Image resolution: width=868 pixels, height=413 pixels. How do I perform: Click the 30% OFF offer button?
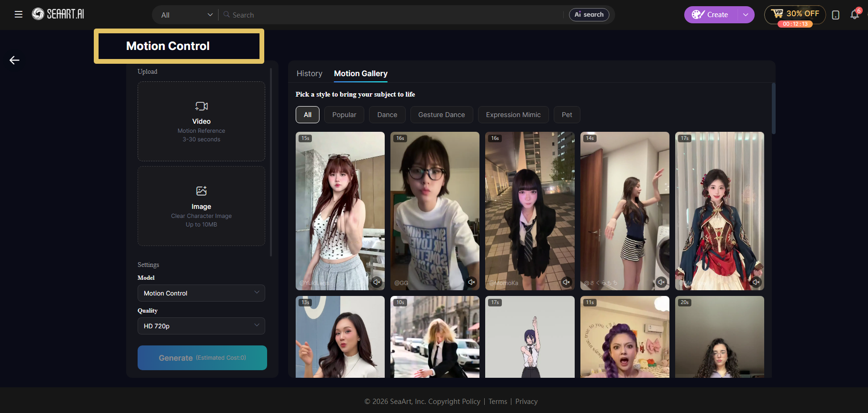point(795,15)
